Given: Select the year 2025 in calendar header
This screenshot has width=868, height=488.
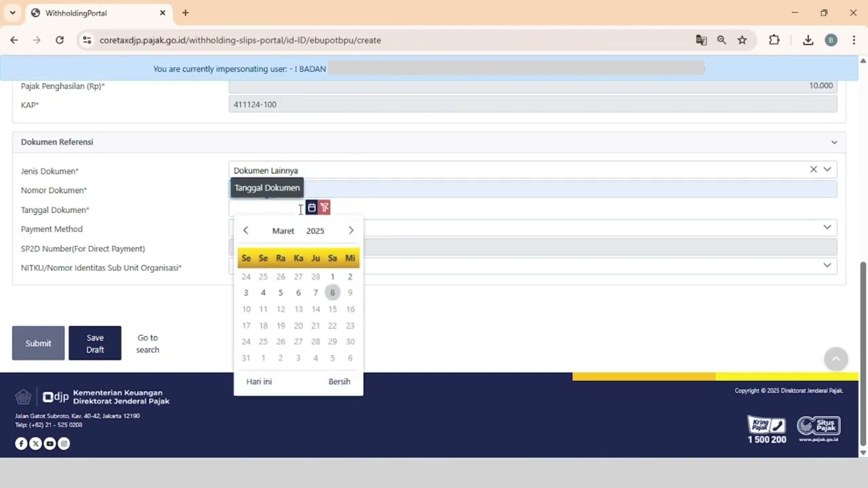Looking at the screenshot, I should coord(315,231).
